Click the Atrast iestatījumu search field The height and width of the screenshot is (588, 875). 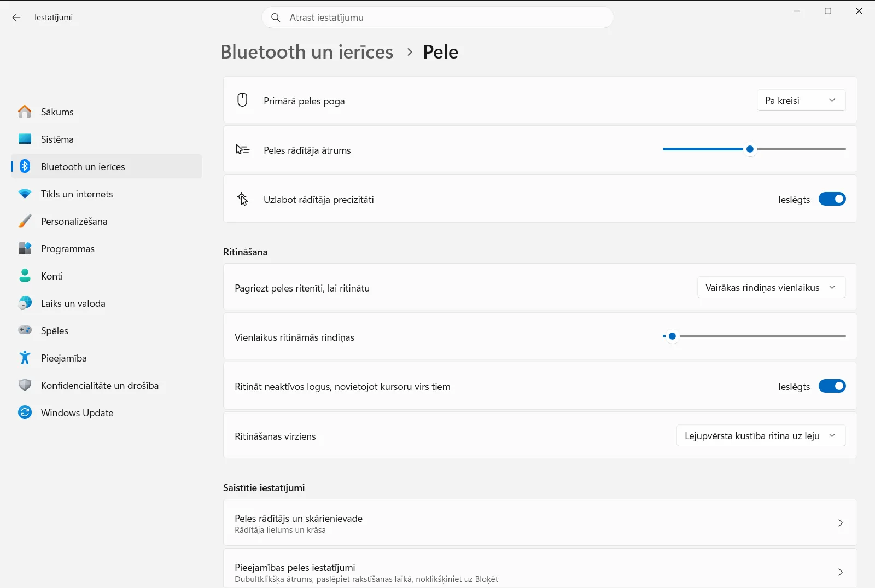tap(437, 18)
